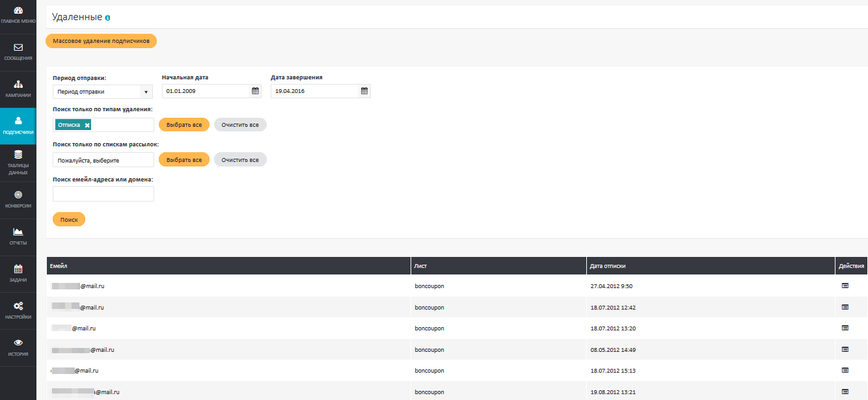
Task: Click Очистить все for deletion types
Action: click(x=240, y=125)
